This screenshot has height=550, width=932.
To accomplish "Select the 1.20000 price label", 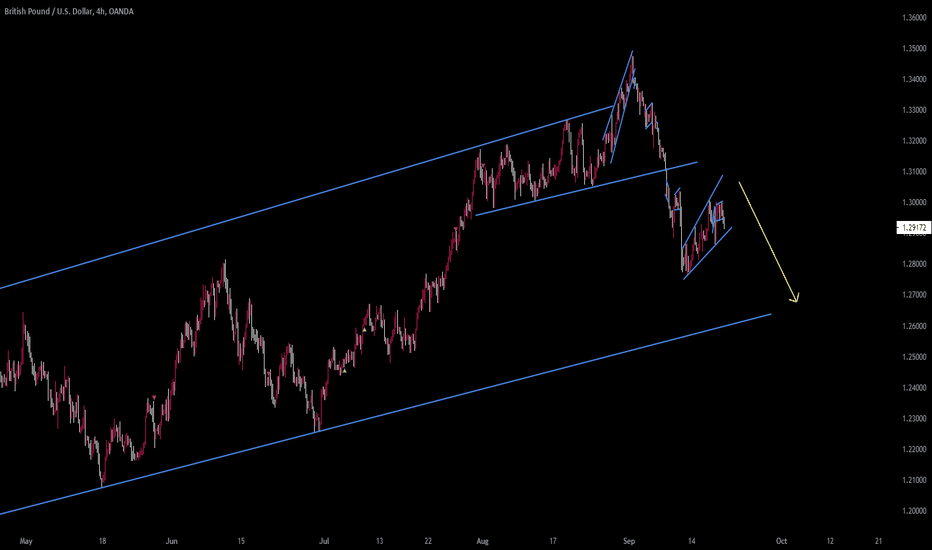I will point(914,511).
